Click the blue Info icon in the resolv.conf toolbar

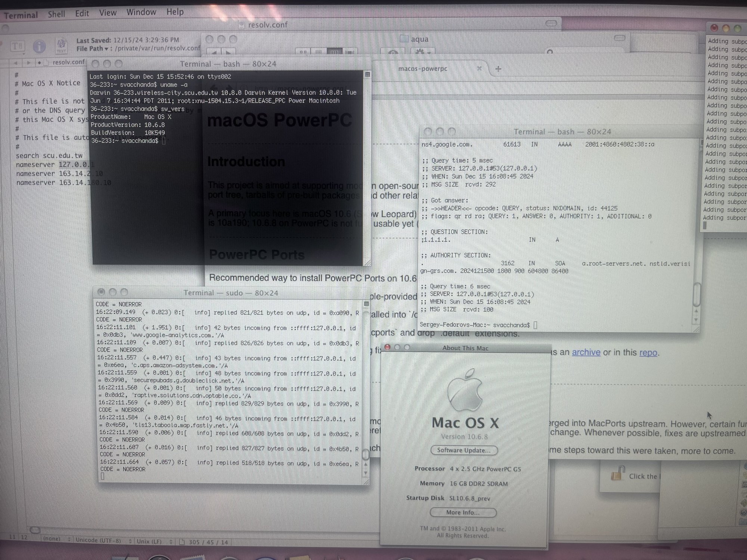point(39,46)
